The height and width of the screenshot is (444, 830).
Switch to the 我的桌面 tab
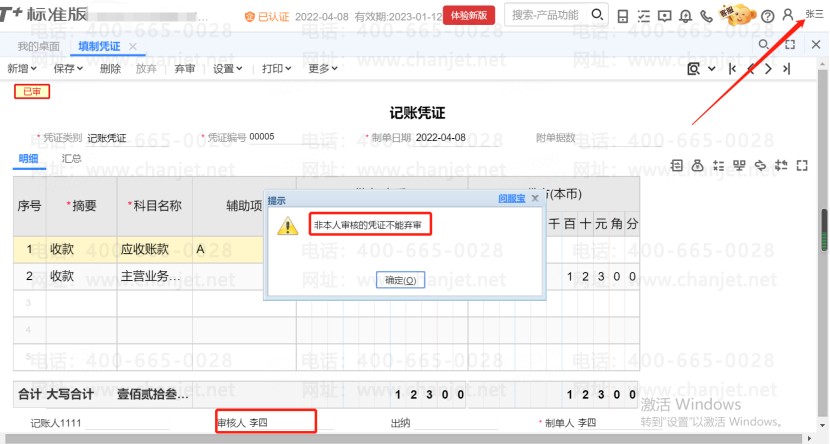[x=39, y=47]
